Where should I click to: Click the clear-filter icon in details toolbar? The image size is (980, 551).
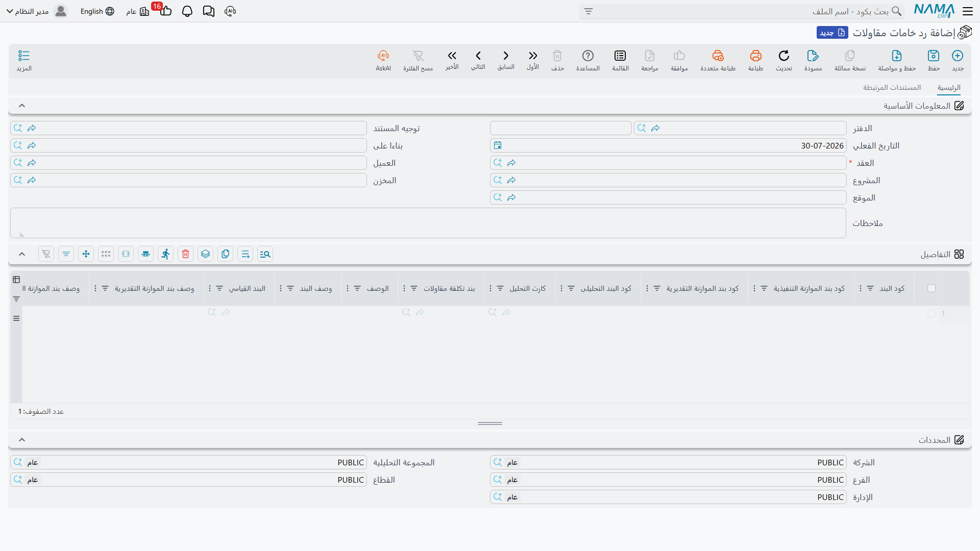coord(46,254)
